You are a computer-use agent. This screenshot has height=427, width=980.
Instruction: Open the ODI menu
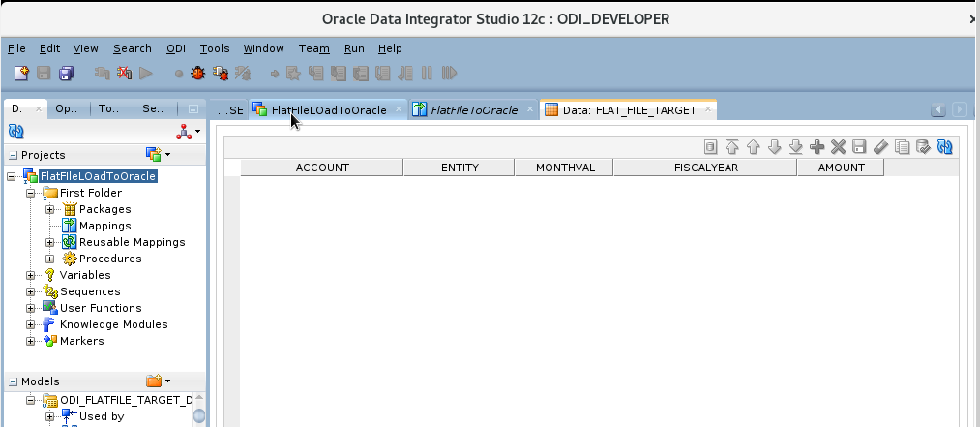point(176,48)
